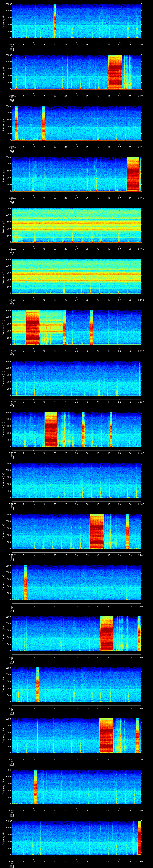
Task: Select the spectrogram panel starting at 2:27:00
Action: click(x=76, y=276)
